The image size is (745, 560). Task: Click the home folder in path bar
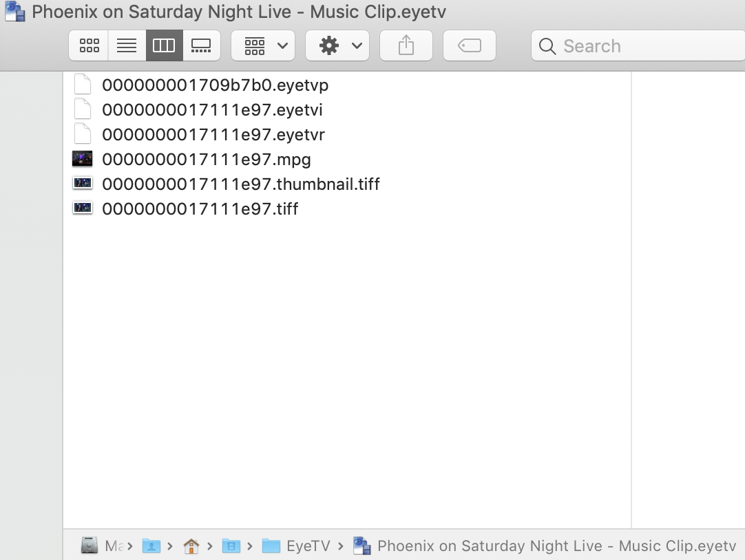191,546
